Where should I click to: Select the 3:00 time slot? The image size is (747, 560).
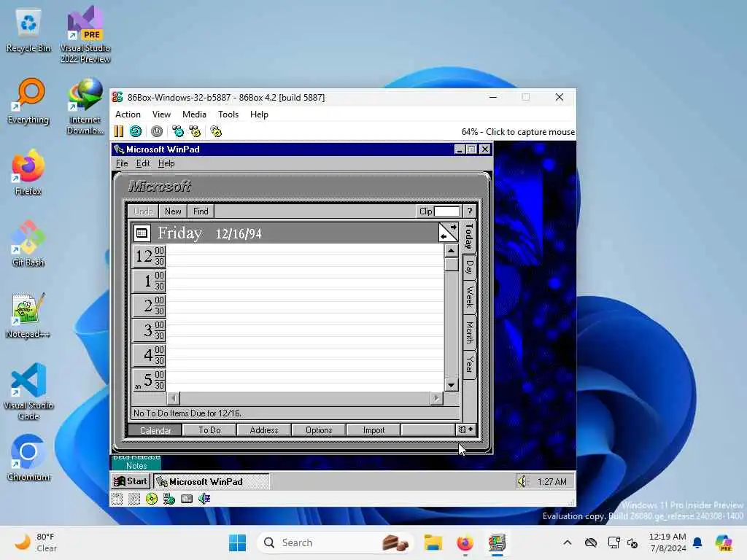coord(304,324)
